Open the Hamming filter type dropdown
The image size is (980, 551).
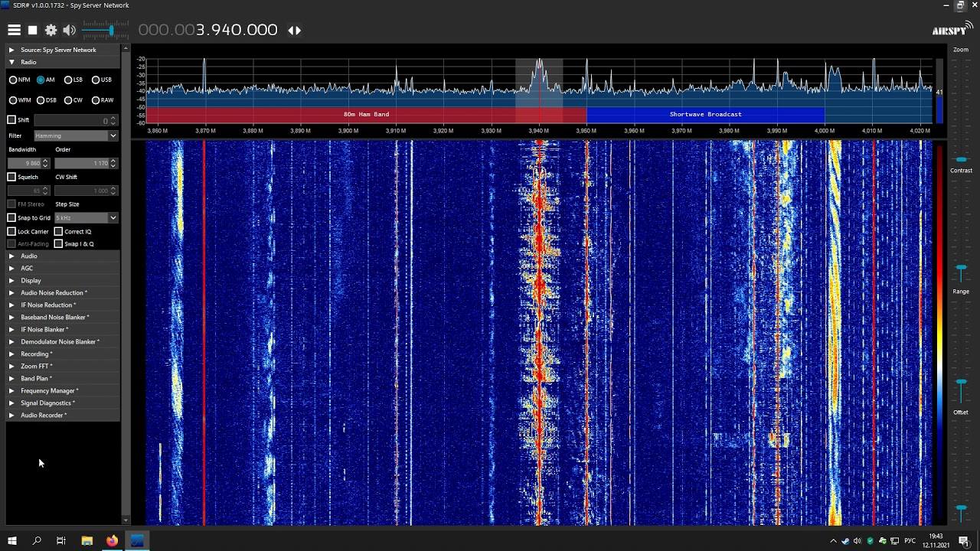[x=75, y=135]
